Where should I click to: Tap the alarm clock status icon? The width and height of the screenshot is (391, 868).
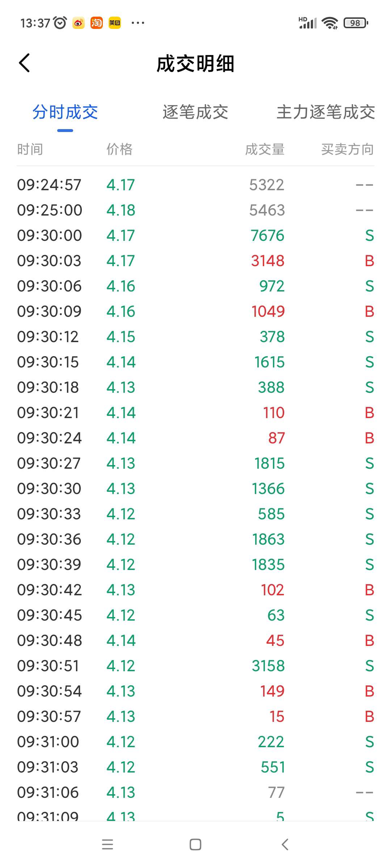click(x=60, y=23)
